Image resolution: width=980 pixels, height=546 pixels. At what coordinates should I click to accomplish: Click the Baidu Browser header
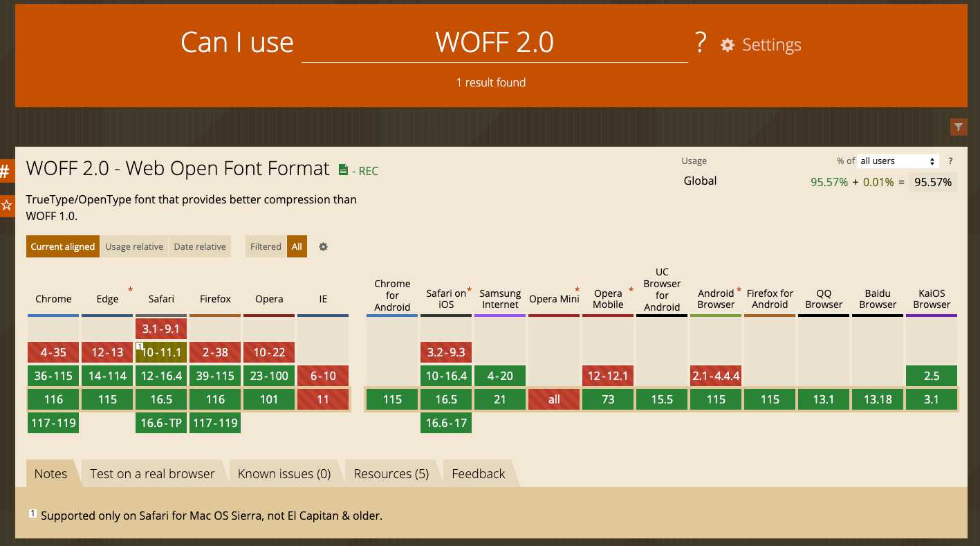point(878,299)
